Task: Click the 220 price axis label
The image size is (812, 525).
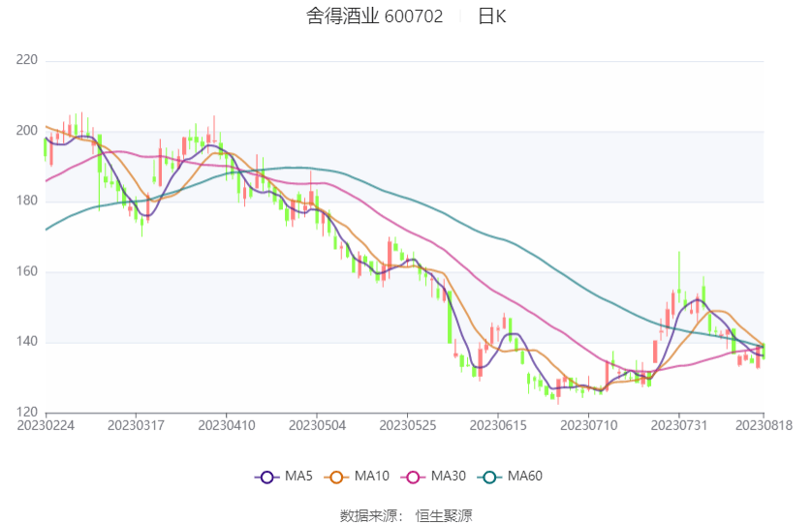Action: point(27,60)
